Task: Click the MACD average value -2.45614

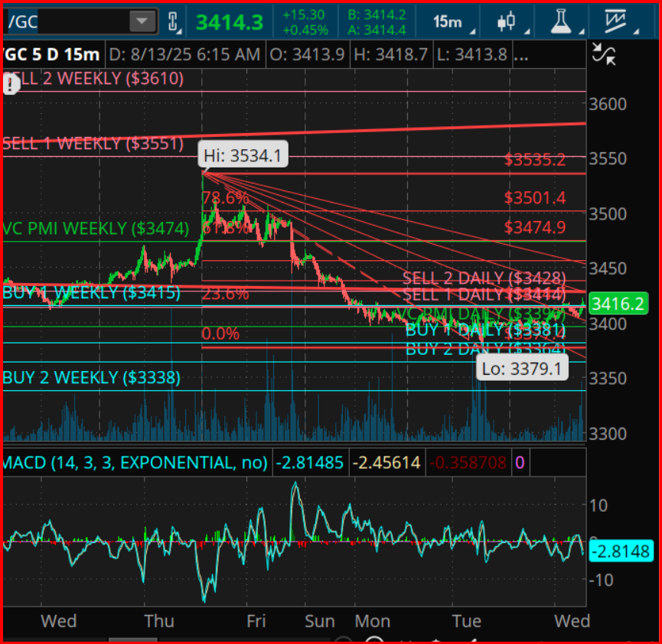Action: pyautogui.click(x=386, y=463)
